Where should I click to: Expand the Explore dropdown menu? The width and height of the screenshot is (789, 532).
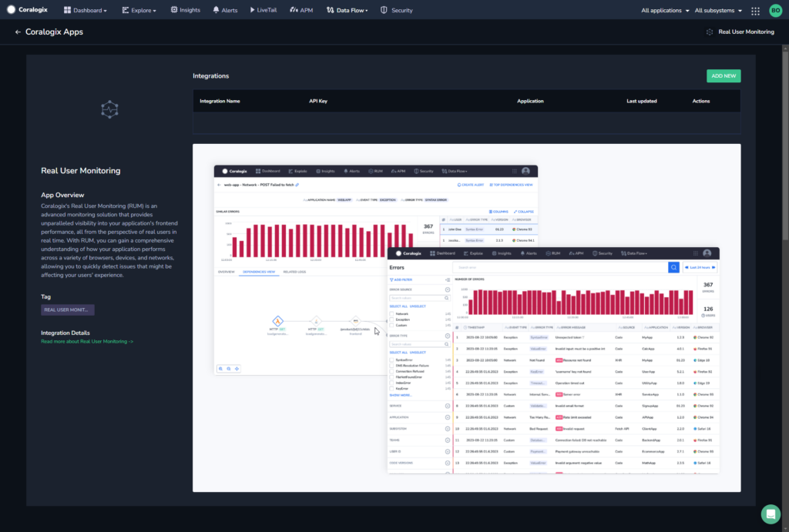(x=139, y=10)
